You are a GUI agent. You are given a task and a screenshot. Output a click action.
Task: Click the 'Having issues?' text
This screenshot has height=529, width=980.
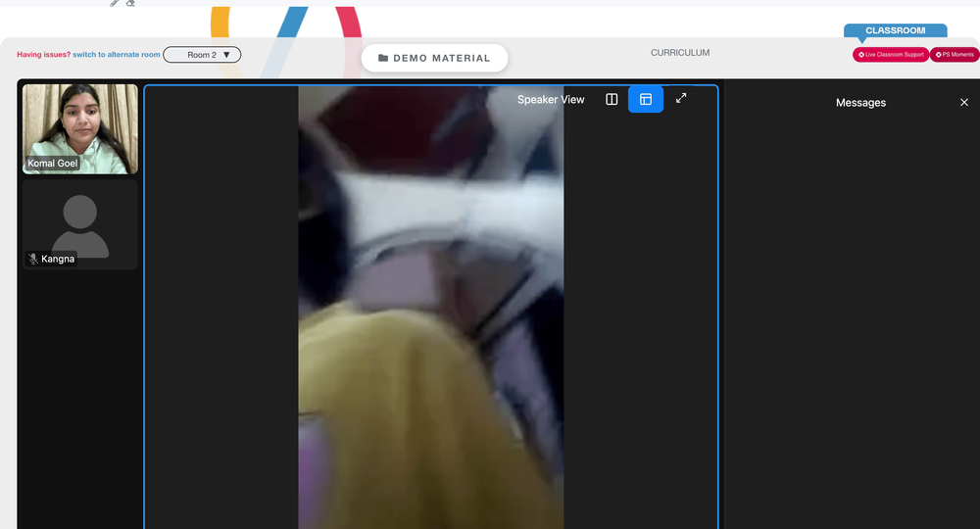44,55
